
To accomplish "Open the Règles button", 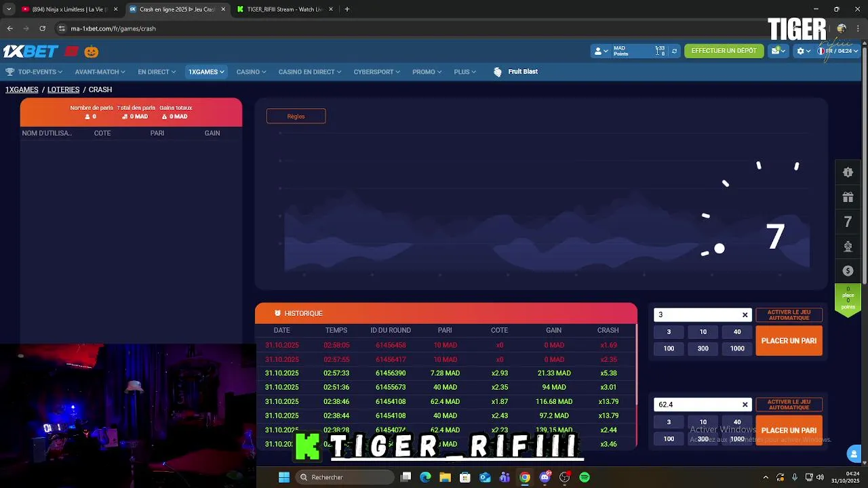I will click(x=296, y=116).
